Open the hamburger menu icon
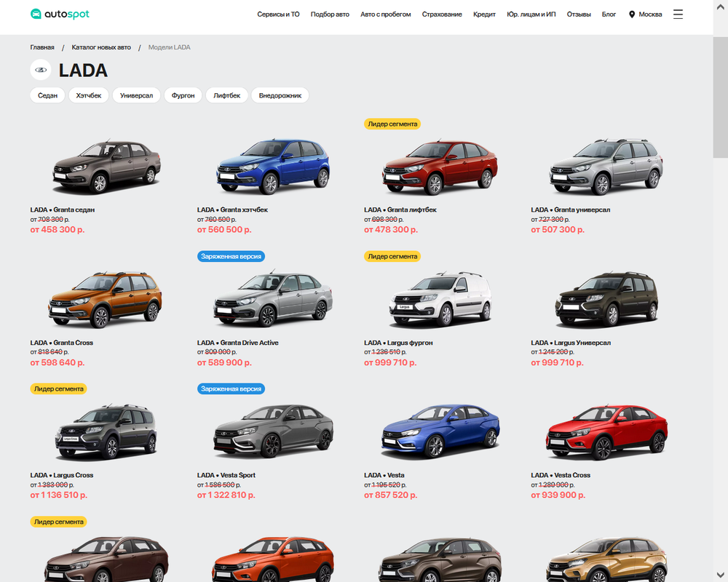Image resolution: width=728 pixels, height=582 pixels. 678,15
